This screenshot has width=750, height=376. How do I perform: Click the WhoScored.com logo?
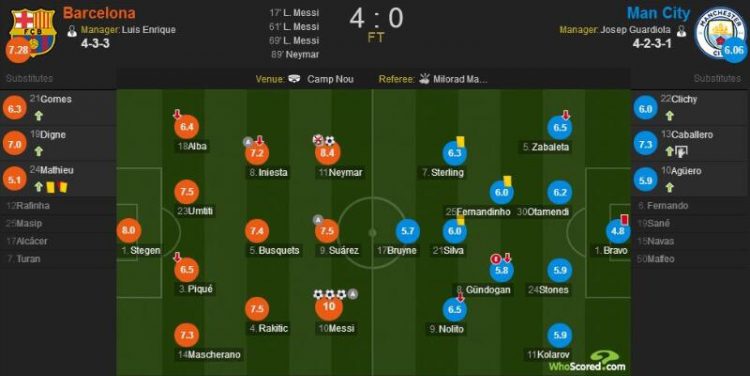coord(587,362)
